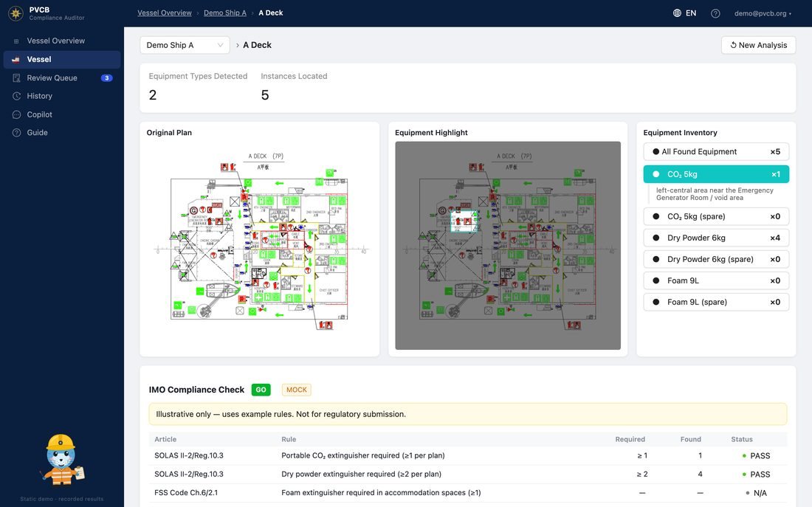Expand the demo@pvcb.org account menu
The image size is (812, 507).
coord(763,13)
